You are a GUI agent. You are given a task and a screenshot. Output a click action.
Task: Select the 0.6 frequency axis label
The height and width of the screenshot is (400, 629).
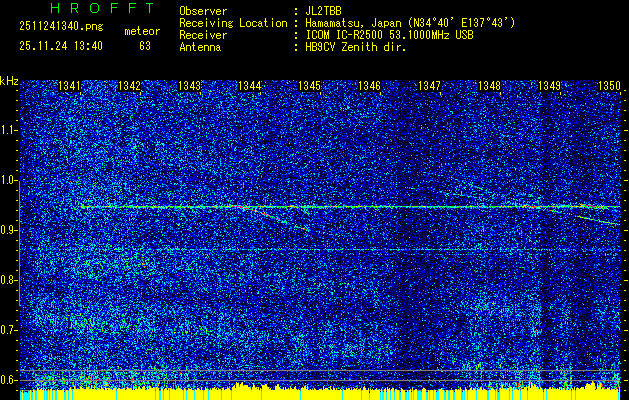click(9, 379)
